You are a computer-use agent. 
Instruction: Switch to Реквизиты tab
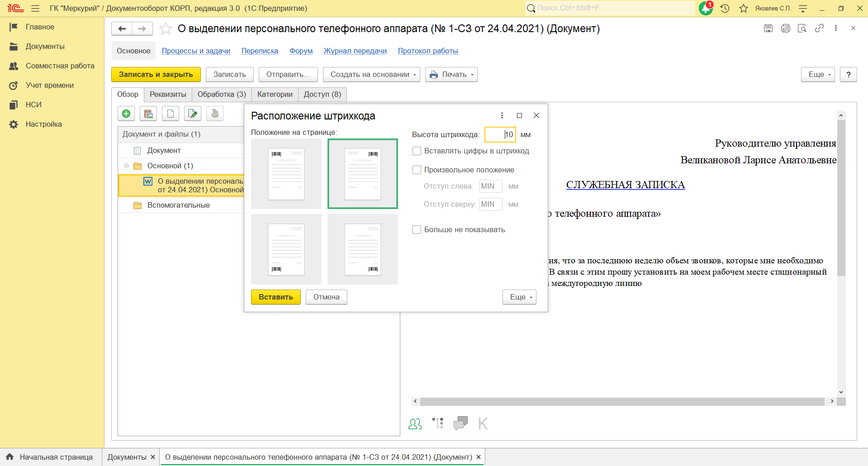pos(168,94)
